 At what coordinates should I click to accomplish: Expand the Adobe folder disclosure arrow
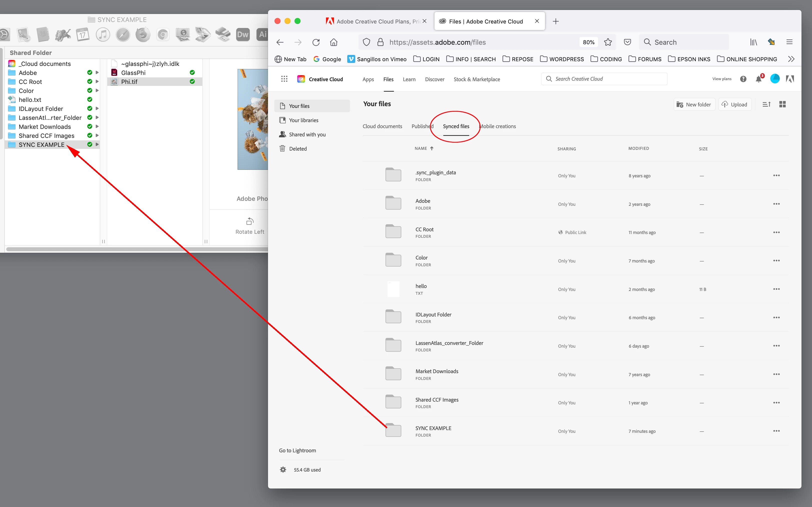(97, 72)
